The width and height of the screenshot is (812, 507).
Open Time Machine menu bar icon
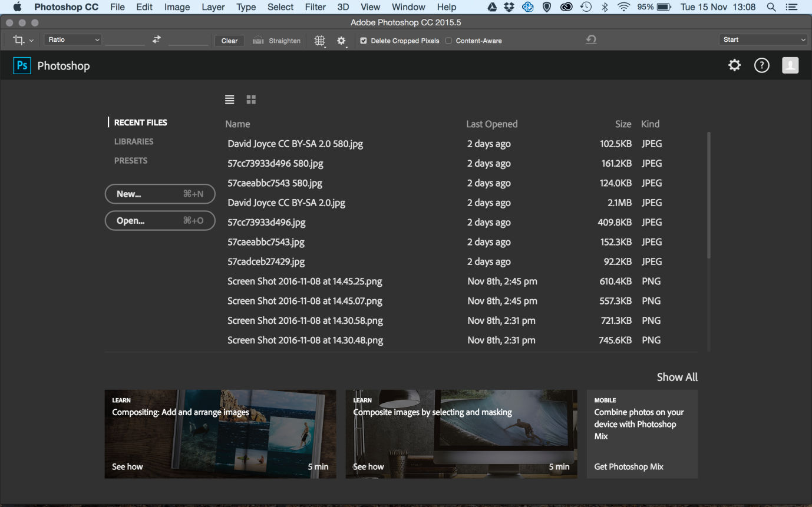[586, 7]
